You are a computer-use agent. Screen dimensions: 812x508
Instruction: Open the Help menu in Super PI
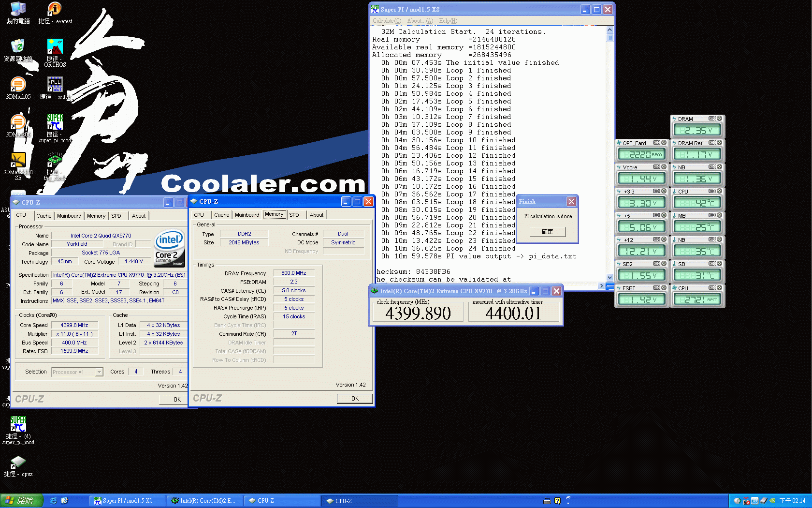[448, 21]
